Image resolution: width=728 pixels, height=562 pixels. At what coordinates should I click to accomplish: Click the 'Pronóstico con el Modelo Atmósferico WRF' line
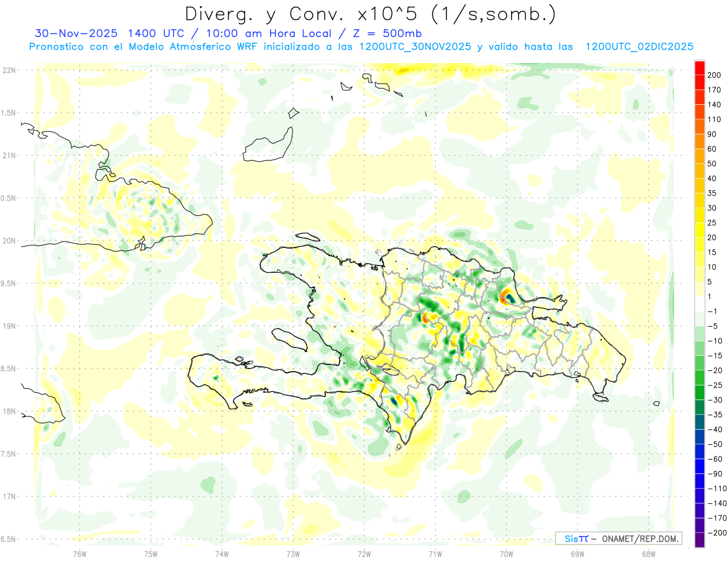point(144,47)
